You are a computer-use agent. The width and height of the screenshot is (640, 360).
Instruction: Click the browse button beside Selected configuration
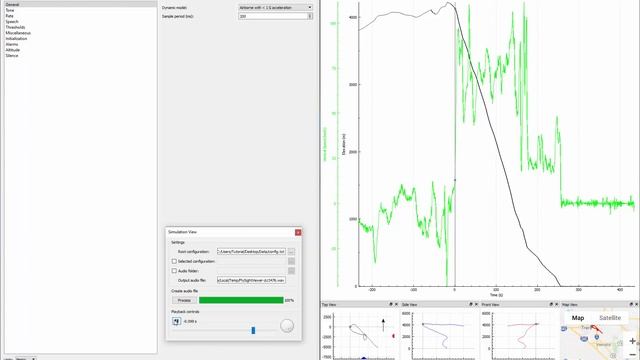(x=291, y=261)
